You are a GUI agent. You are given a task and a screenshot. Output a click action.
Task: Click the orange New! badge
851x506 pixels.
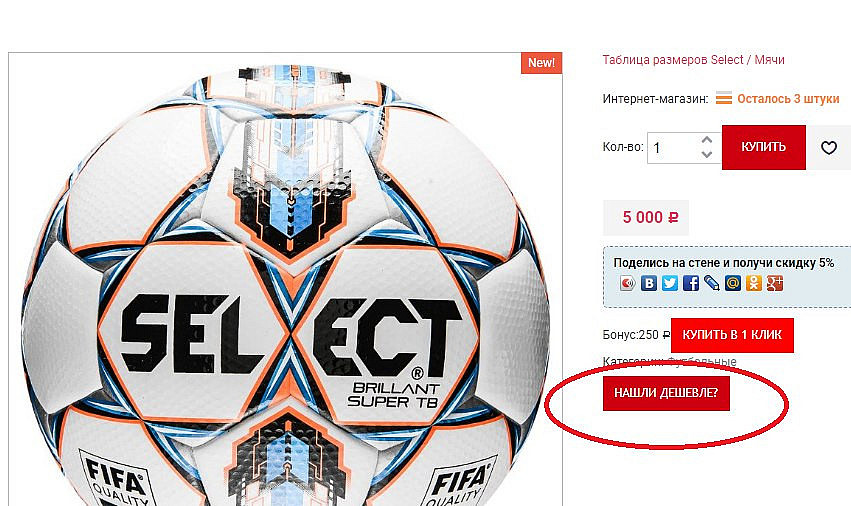point(541,63)
